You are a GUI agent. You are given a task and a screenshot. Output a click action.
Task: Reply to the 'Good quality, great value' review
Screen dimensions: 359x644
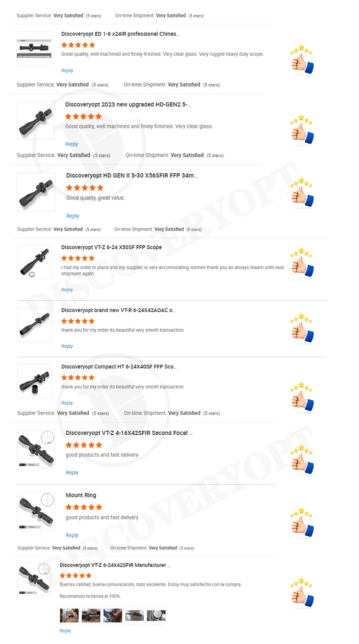click(x=73, y=216)
